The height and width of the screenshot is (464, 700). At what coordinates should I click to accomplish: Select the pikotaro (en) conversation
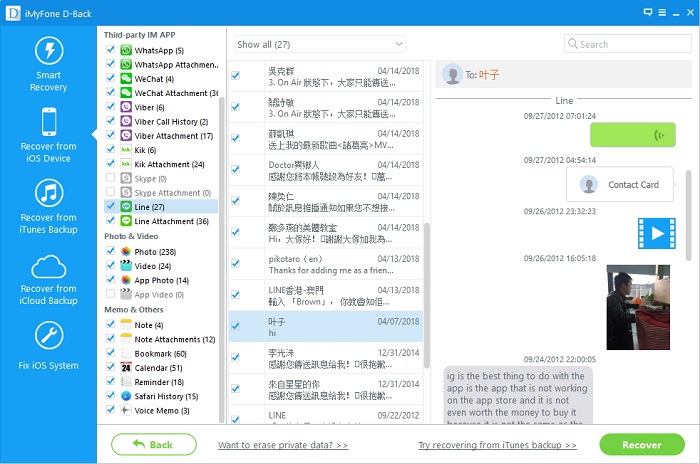point(325,264)
